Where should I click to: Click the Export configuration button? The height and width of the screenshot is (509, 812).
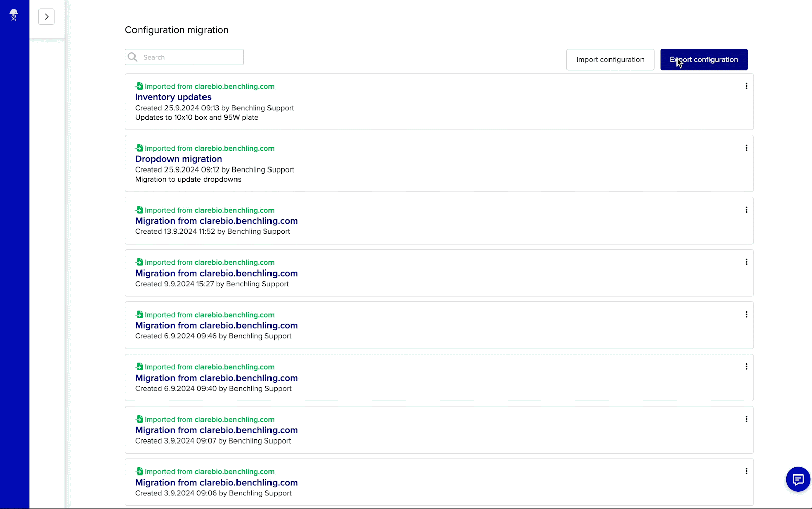point(704,59)
